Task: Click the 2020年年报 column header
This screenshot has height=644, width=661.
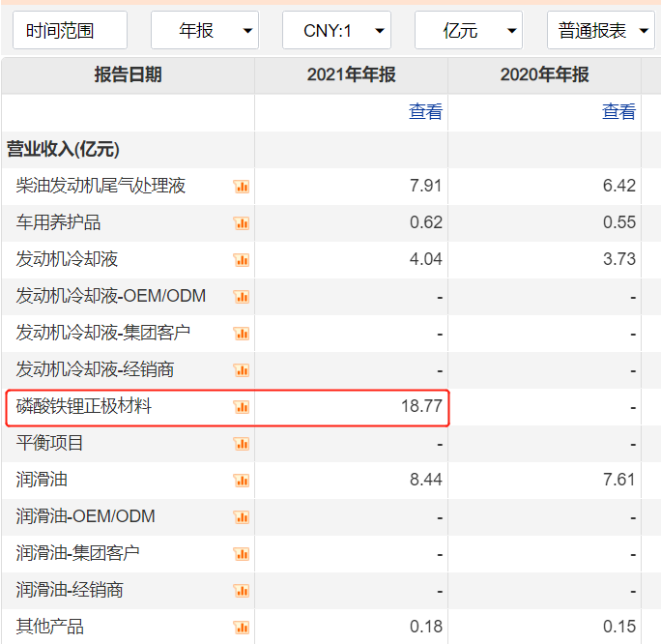Action: (545, 75)
